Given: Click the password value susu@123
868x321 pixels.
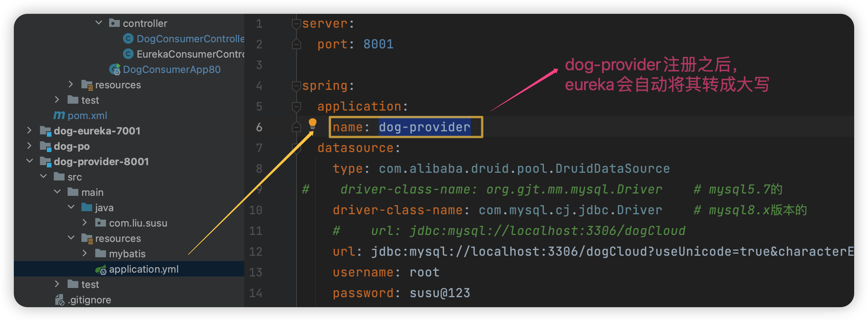Looking at the screenshot, I should pos(440,293).
